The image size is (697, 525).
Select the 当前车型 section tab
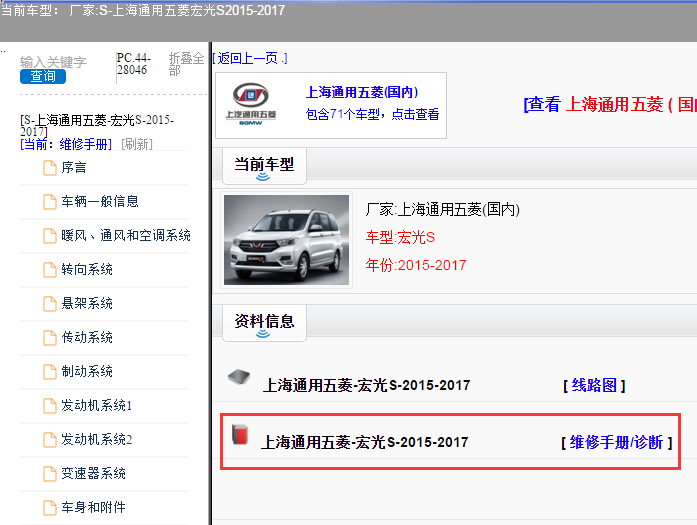264,166
